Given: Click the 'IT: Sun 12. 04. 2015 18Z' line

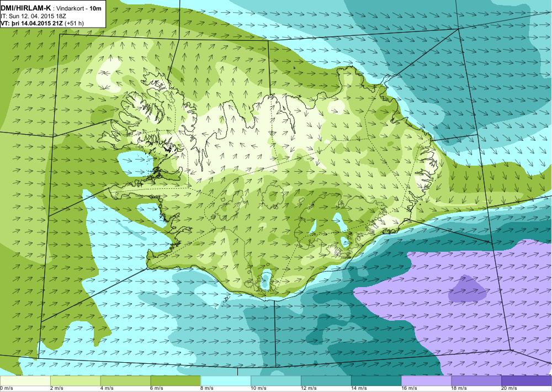Looking at the screenshot, I should pos(34,16).
